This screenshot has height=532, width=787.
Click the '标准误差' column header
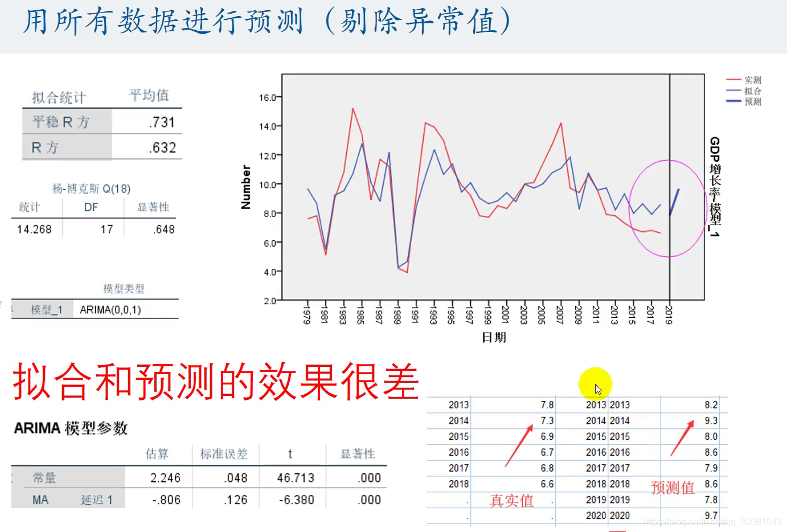click(224, 454)
